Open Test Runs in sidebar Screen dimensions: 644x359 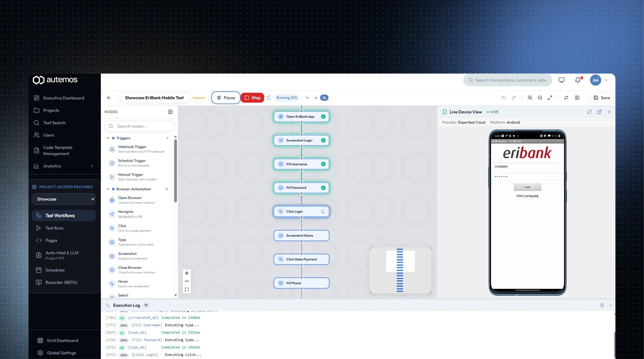point(54,228)
